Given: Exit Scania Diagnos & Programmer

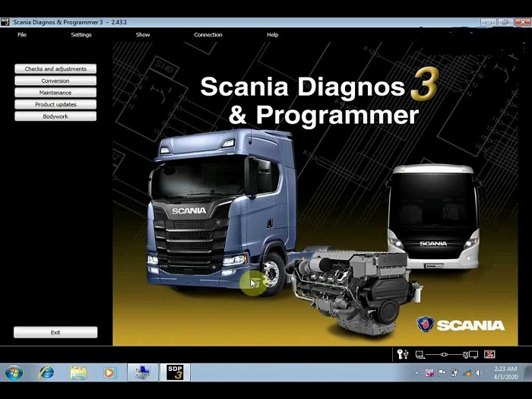Looking at the screenshot, I should 55,333.
